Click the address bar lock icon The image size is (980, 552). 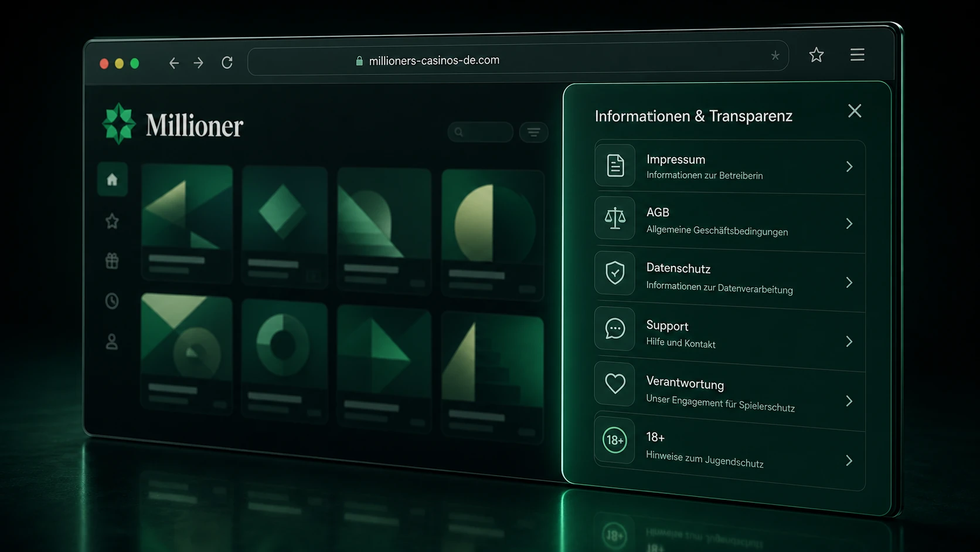pos(359,61)
